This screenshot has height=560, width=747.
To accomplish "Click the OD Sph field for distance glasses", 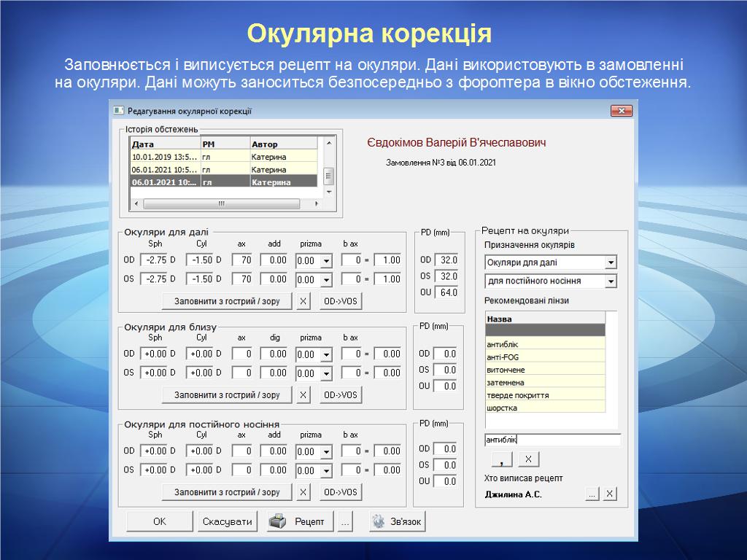I will point(155,260).
